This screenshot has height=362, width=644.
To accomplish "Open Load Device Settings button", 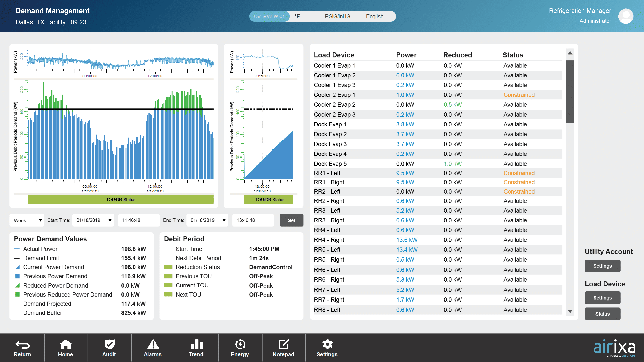I will pos(602,298).
